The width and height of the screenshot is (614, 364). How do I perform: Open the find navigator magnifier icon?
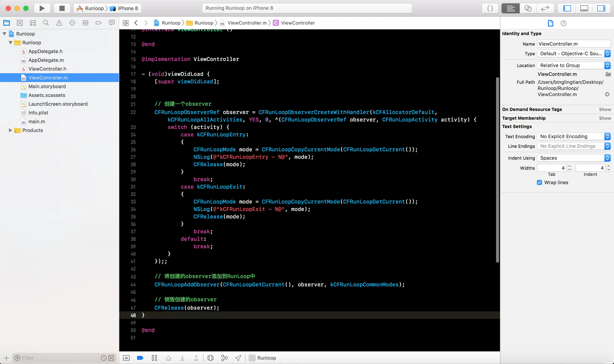pyautogui.click(x=46, y=23)
